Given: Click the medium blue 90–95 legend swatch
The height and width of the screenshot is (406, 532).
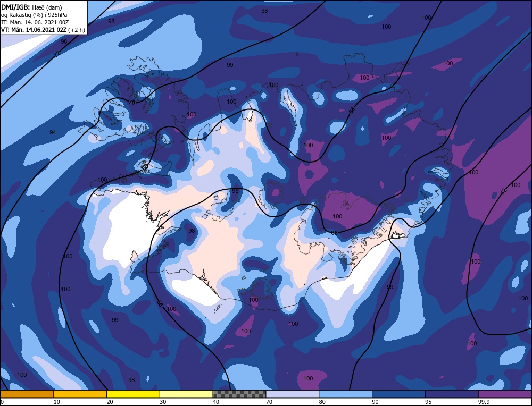Looking at the screenshot, I should coord(398,394).
